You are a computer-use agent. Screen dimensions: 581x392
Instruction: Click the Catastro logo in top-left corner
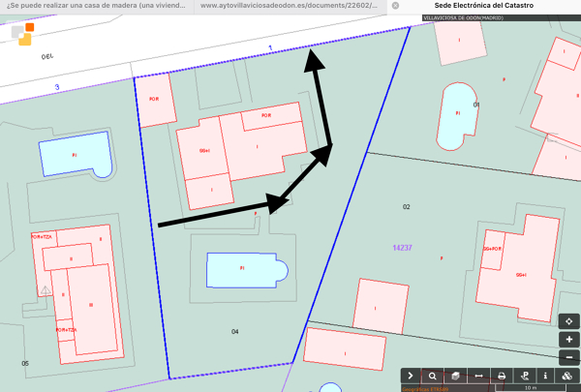pyautogui.click(x=23, y=34)
